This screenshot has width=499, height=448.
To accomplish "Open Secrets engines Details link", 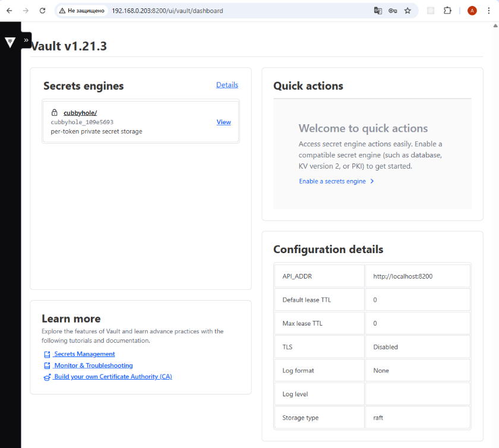I will [x=227, y=85].
